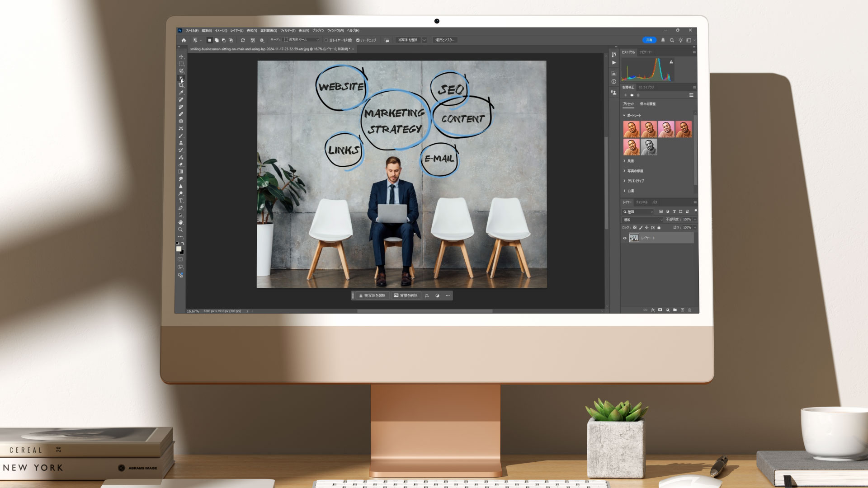Click the fx layer style icon

pyautogui.click(x=653, y=310)
